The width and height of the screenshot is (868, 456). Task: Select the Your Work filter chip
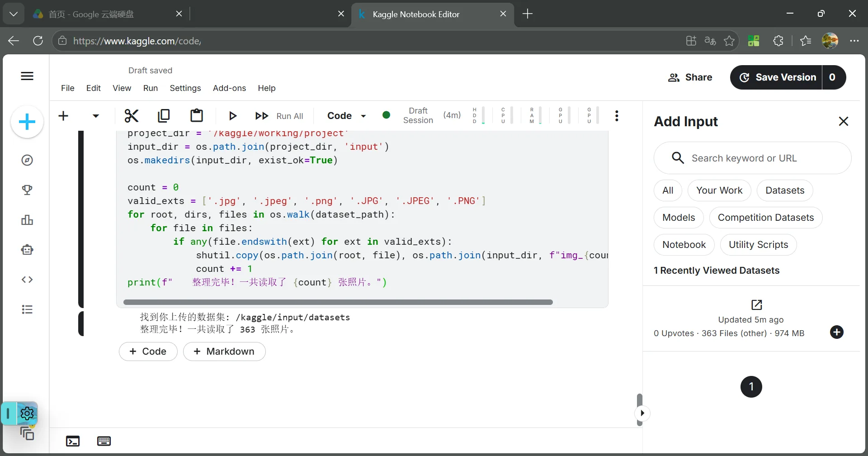719,190
